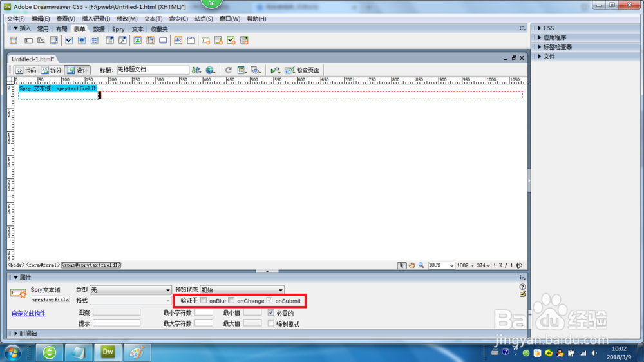Open the Validate Markup icon menu
Screen dimensions: 644x362
[x=275, y=70]
